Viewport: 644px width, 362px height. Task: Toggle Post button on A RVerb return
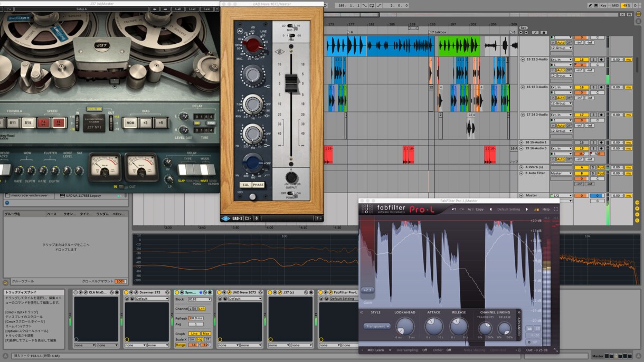601,167
